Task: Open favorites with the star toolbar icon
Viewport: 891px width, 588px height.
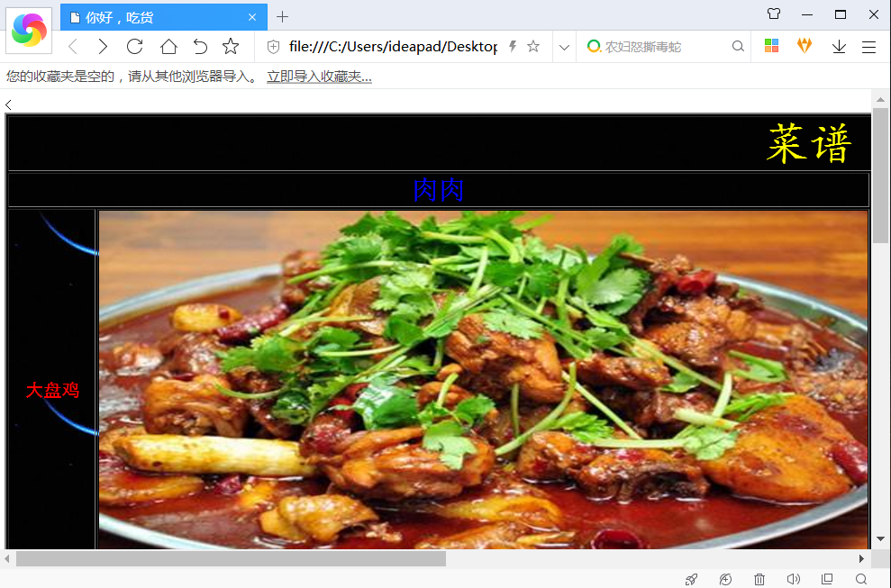Action: (231, 46)
